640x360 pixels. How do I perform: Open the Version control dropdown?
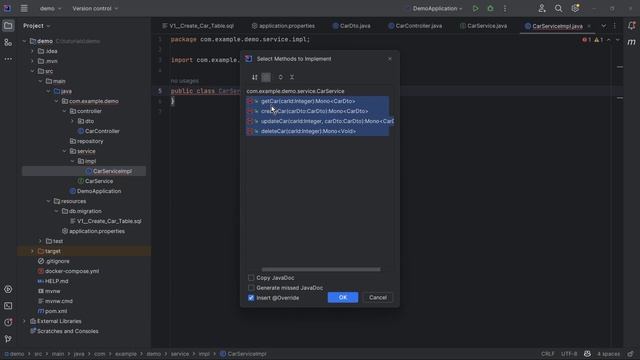pos(95,9)
